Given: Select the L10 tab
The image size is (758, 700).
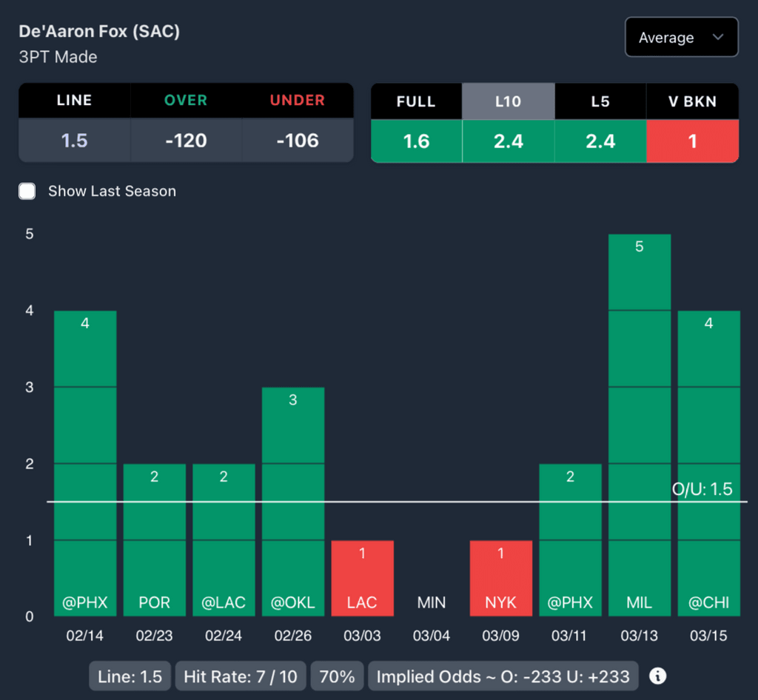Looking at the screenshot, I should tap(508, 101).
